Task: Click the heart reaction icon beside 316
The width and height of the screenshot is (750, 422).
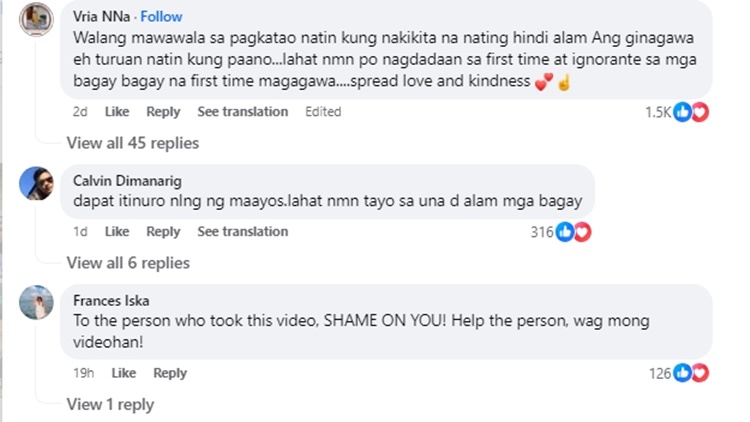Action: pos(582,232)
